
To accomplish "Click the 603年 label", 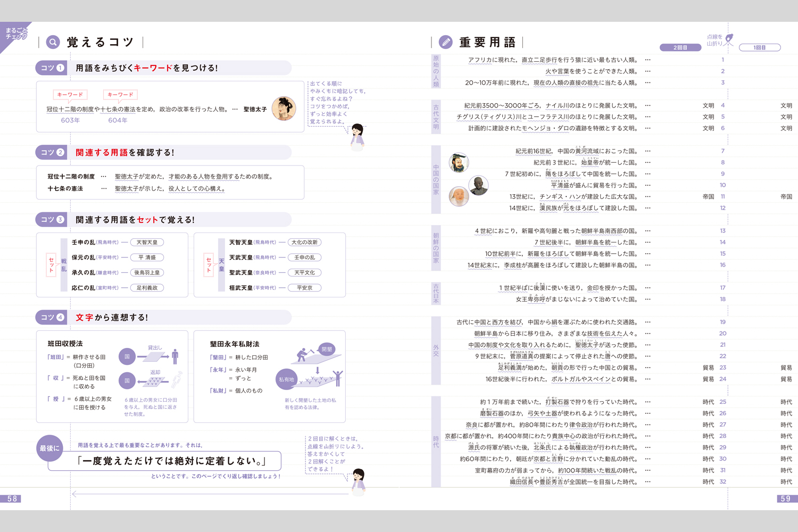I will [70, 120].
